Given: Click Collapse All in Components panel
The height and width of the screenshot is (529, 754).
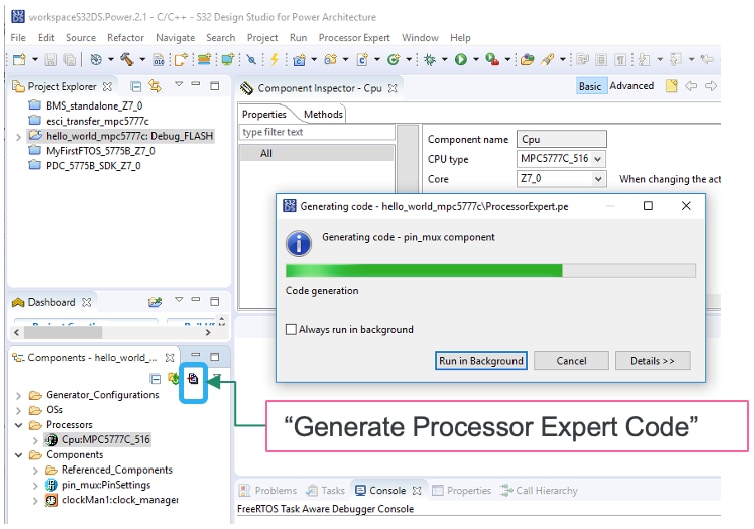Looking at the screenshot, I should tap(155, 379).
